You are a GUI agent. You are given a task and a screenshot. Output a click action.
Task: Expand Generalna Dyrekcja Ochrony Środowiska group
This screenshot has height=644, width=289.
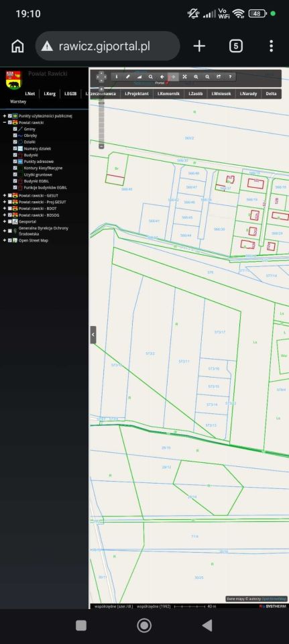(x=5, y=230)
